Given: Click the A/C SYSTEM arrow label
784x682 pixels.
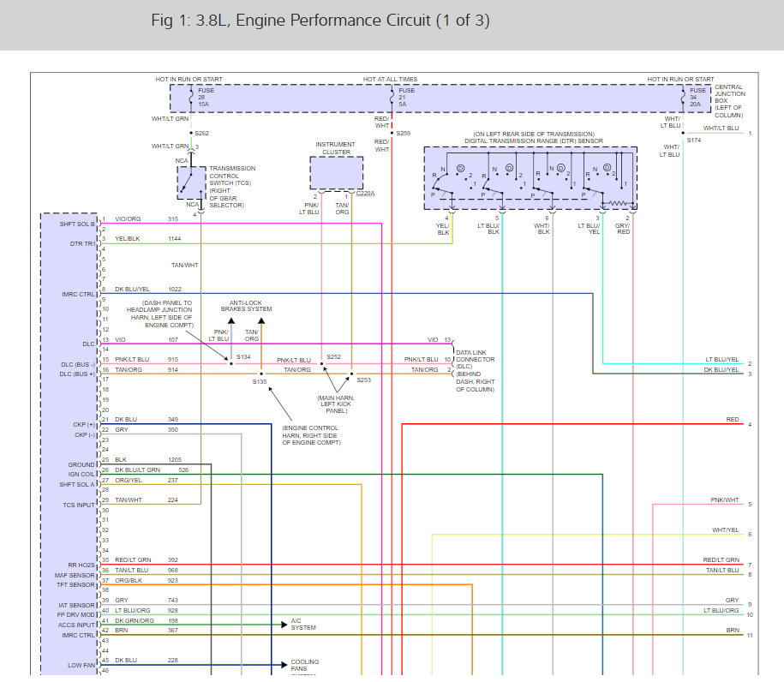Looking at the screenshot, I should click(304, 625).
